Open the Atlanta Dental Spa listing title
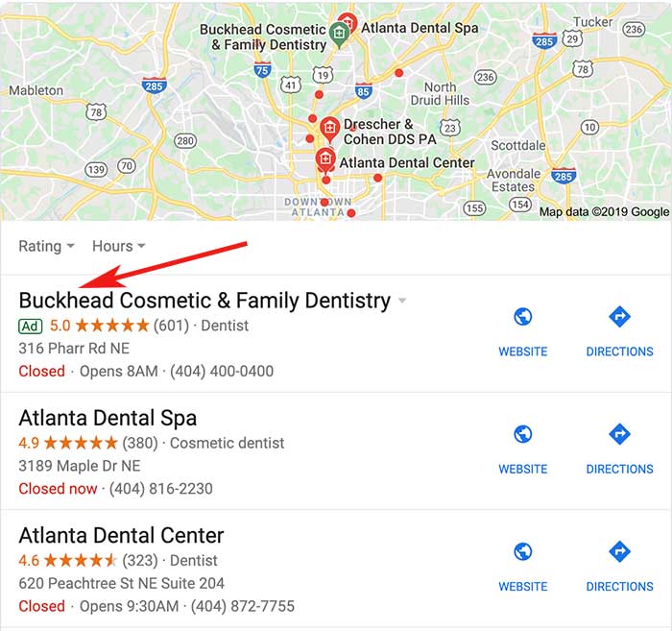The width and height of the screenshot is (672, 631). 108,418
